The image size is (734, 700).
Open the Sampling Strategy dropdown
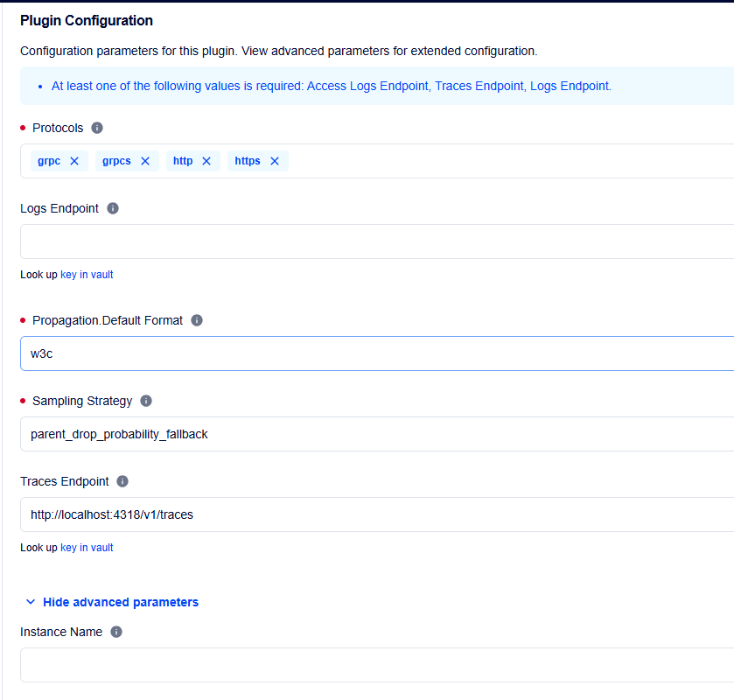(x=376, y=434)
